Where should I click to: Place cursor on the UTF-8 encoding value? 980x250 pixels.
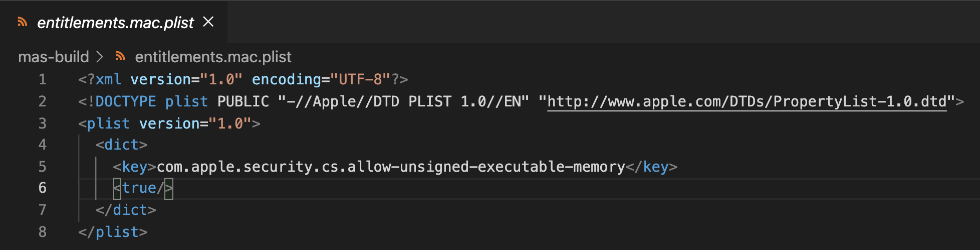coord(360,79)
